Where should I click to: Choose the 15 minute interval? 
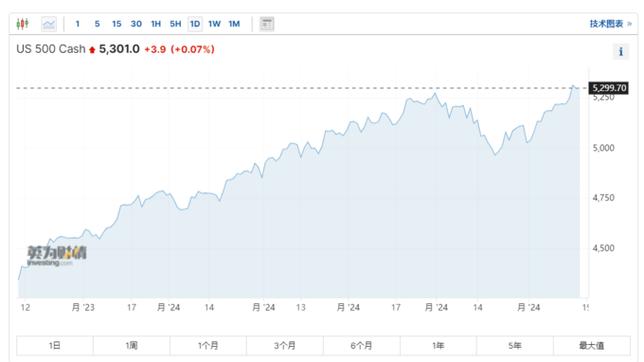pos(117,24)
